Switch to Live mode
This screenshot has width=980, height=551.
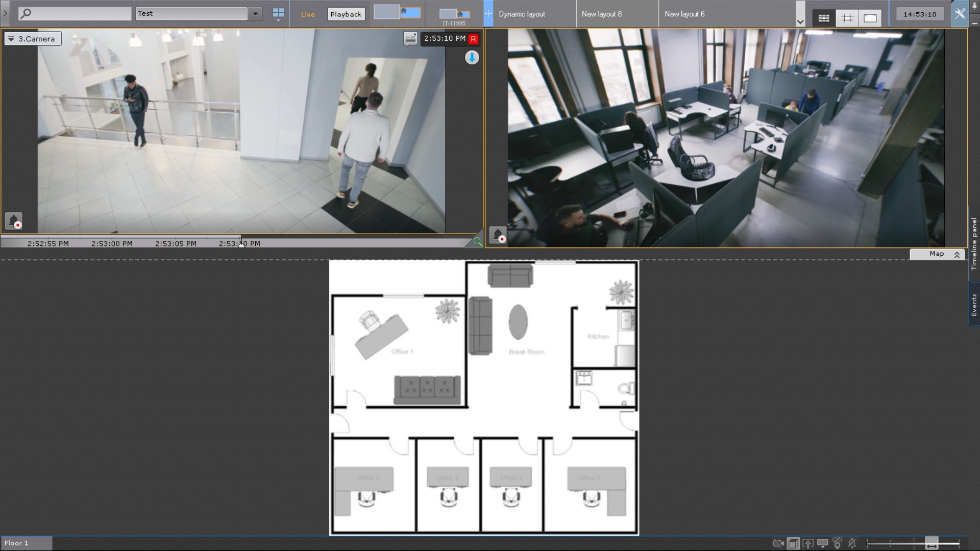click(x=308, y=14)
